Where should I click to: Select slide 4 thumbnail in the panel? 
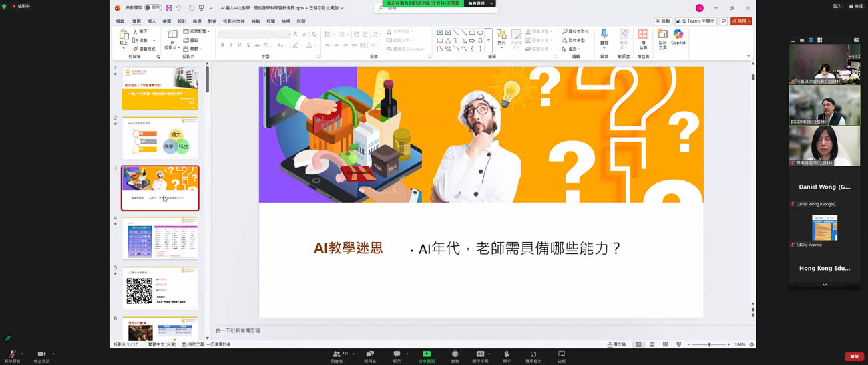(x=160, y=238)
